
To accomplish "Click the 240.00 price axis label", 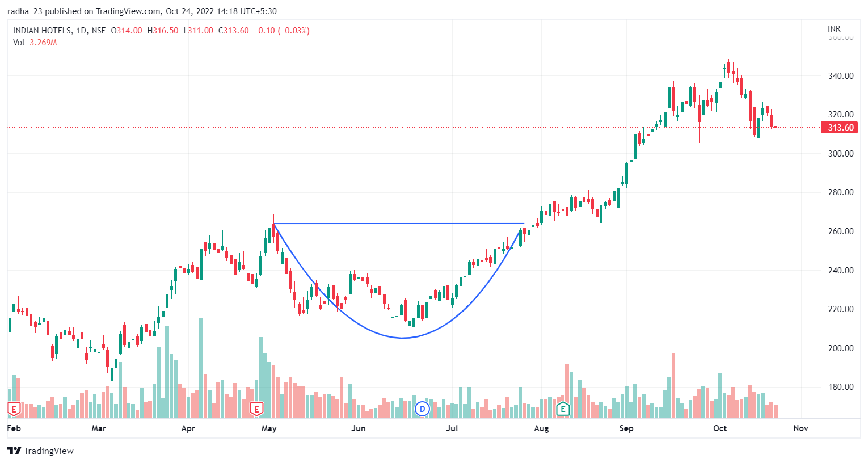I will (x=841, y=270).
